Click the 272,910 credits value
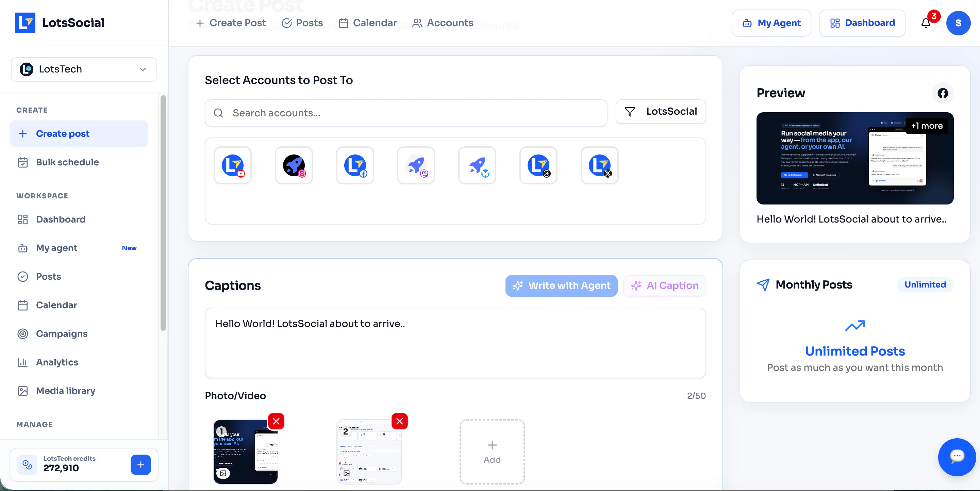This screenshot has width=980, height=491. 61,468
